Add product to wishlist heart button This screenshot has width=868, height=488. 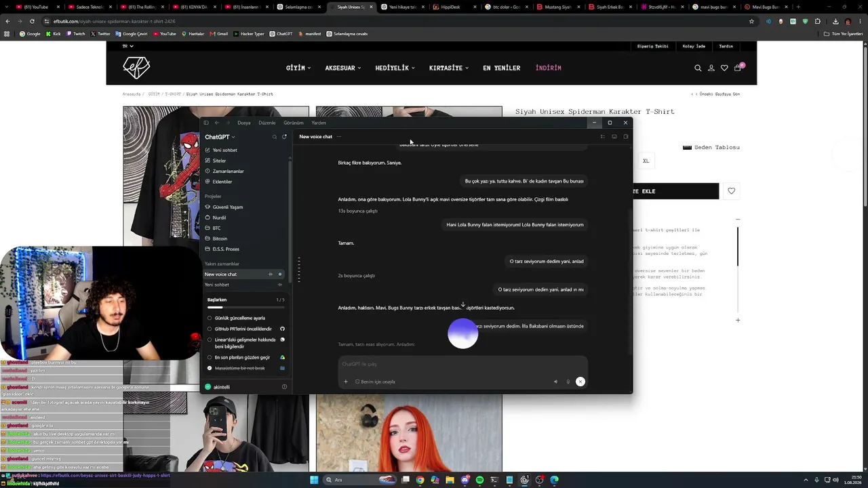point(731,191)
